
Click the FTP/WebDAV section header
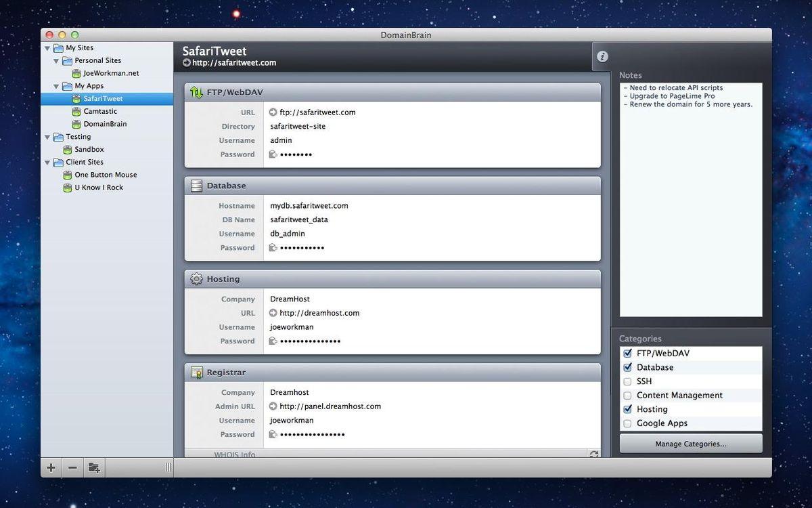click(x=392, y=92)
